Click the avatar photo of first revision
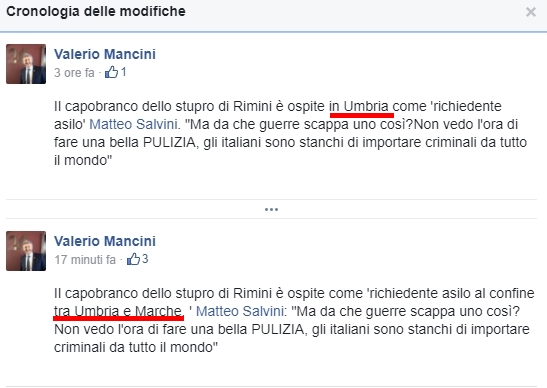Image resolution: width=547 pixels, height=388 pixels. coord(26,64)
